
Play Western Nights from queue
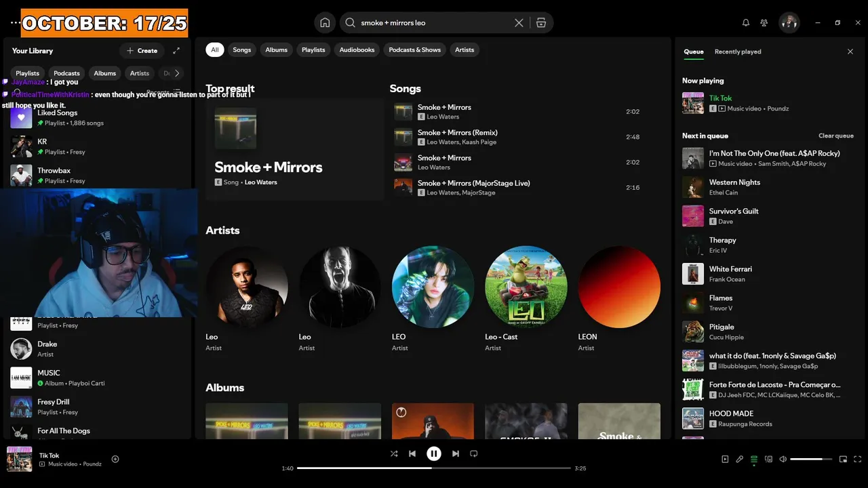pyautogui.click(x=770, y=187)
